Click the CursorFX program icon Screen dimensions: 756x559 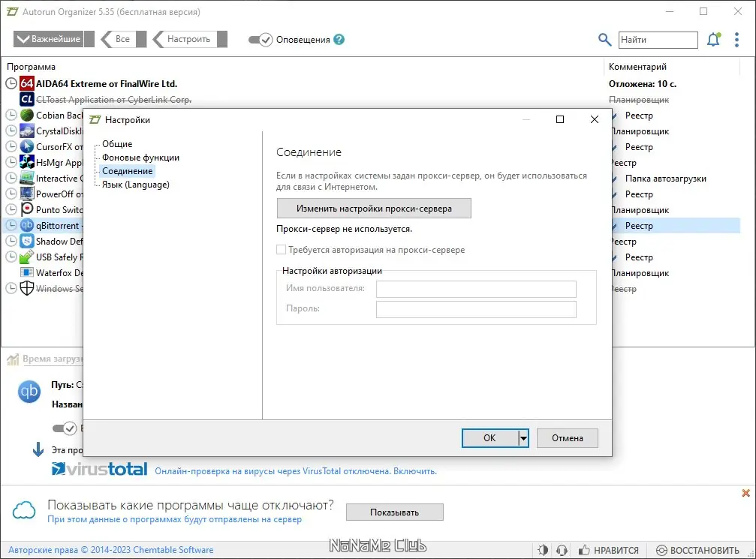[26, 146]
